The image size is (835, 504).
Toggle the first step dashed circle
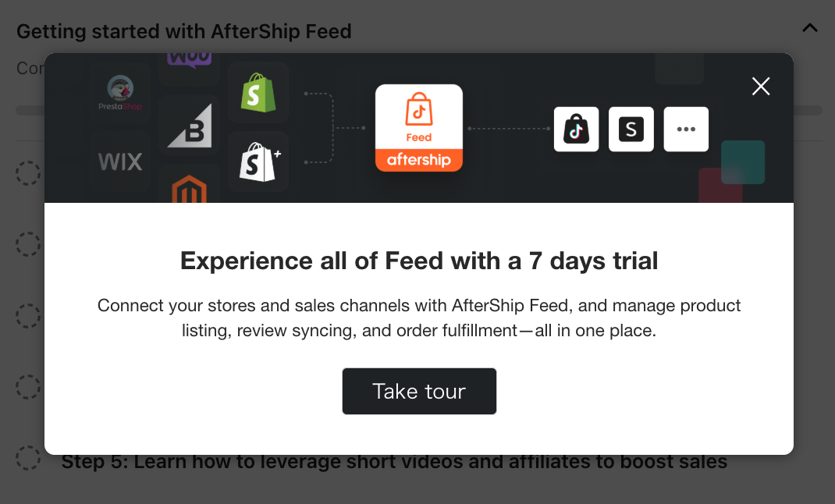[27, 173]
